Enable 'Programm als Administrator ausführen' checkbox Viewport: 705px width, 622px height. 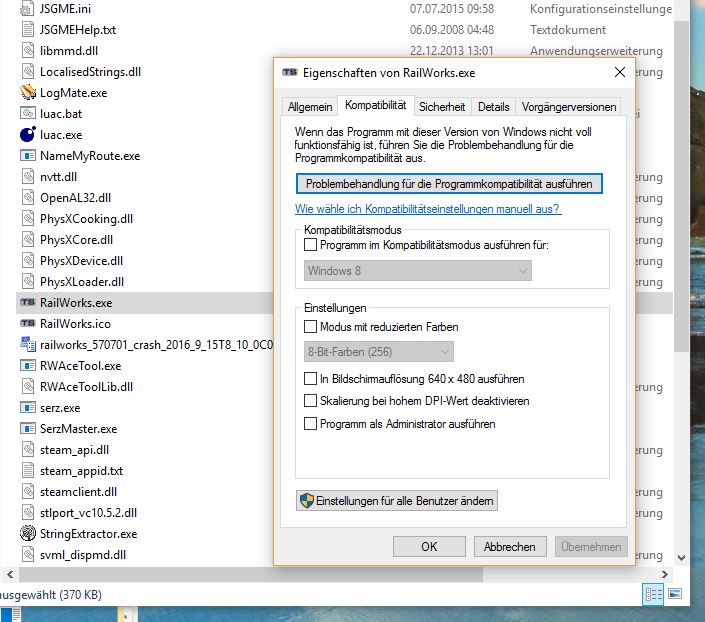[310, 424]
